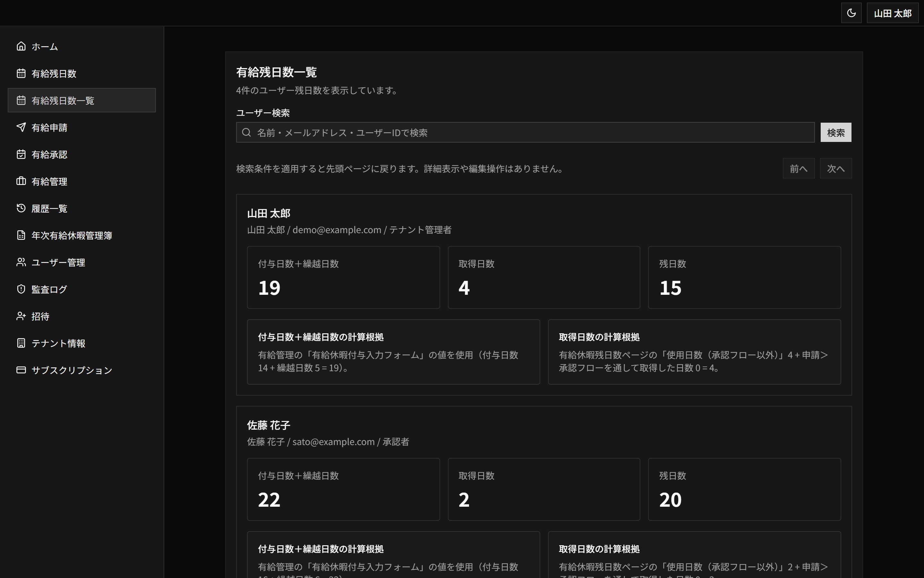Open サブスクリプション in the sidebar
Image resolution: width=924 pixels, height=578 pixels.
(82, 370)
